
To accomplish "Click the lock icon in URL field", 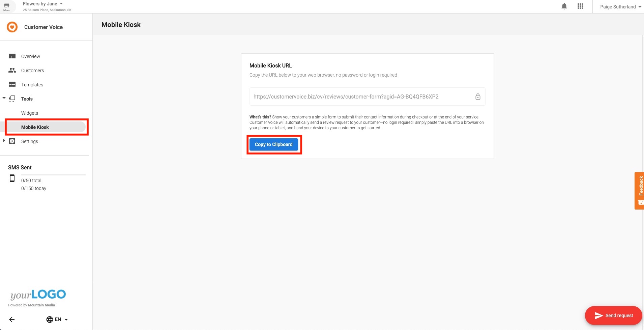I will [x=478, y=97].
